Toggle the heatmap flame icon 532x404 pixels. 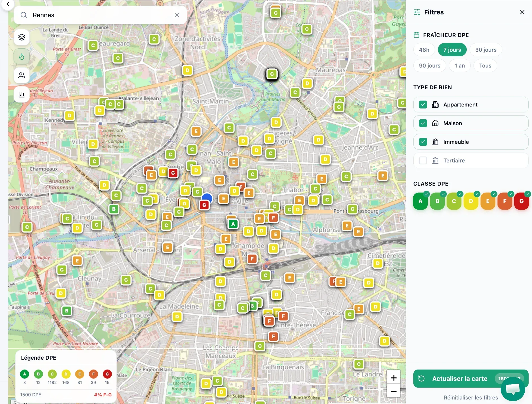point(22,57)
